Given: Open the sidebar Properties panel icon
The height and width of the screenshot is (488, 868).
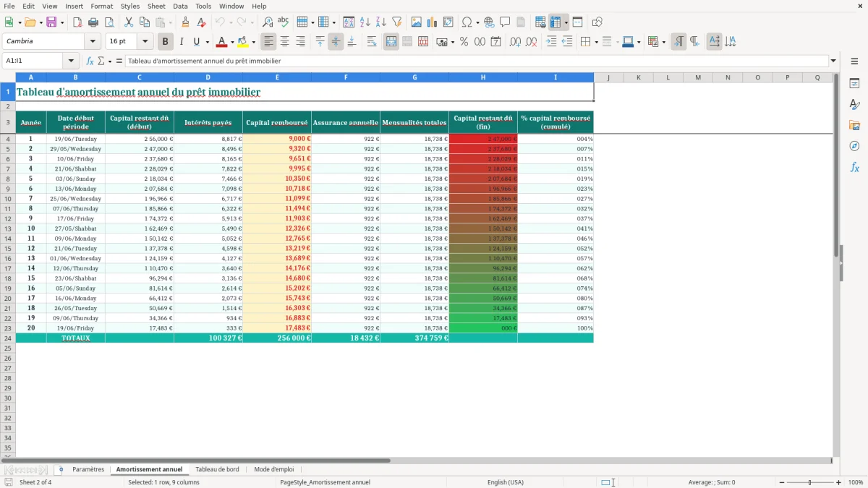Looking at the screenshot, I should click(854, 84).
